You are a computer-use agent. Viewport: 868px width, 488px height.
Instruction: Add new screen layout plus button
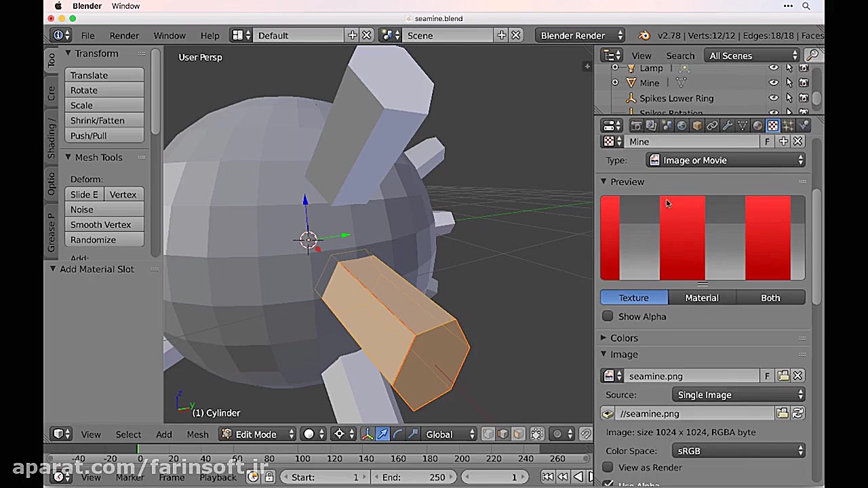point(353,35)
